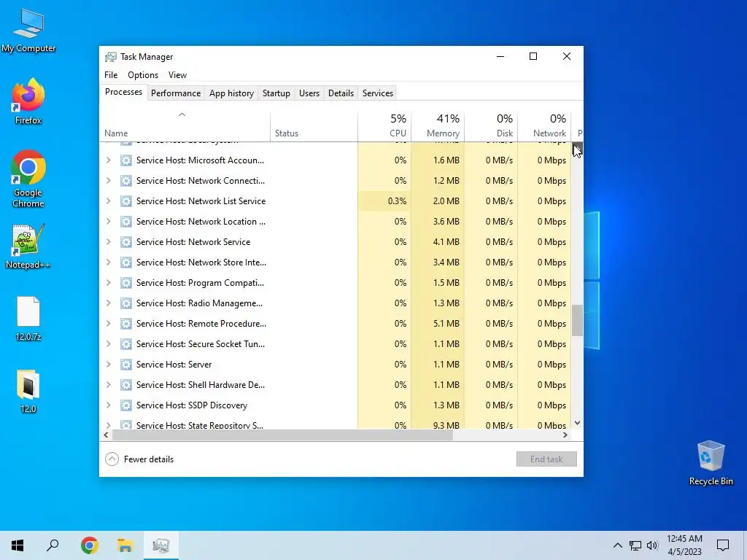Sort by the Name column header
Image resolution: width=747 pixels, height=560 pixels.
tap(185, 126)
